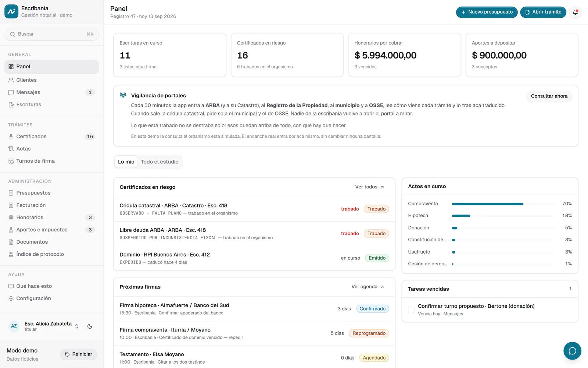This screenshot has height=368, width=588.
Task: Focus the Buscar search field
Action: tap(51, 34)
